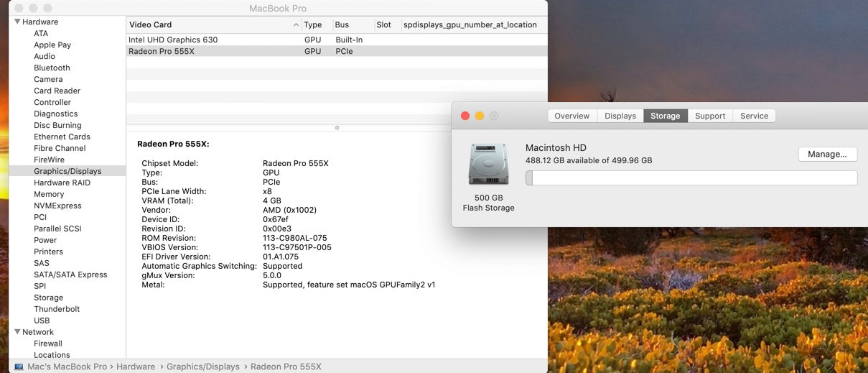The width and height of the screenshot is (868, 373).
Task: Click the Manage... button
Action: [827, 154]
